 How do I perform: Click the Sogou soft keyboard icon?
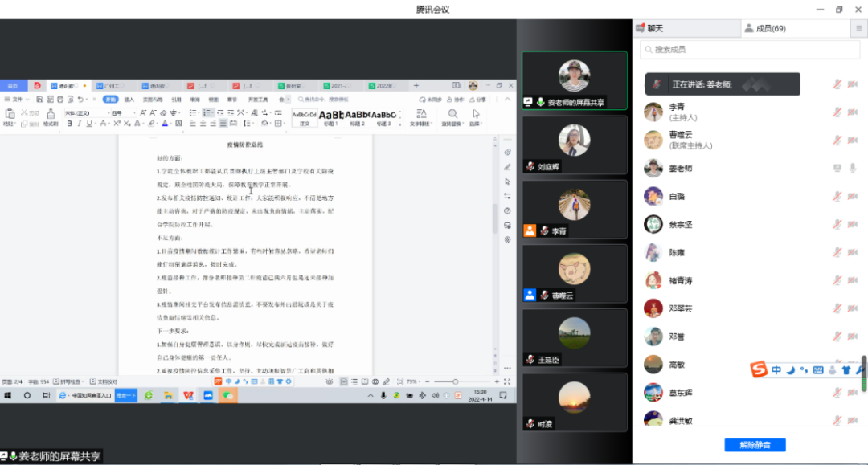tap(818, 370)
